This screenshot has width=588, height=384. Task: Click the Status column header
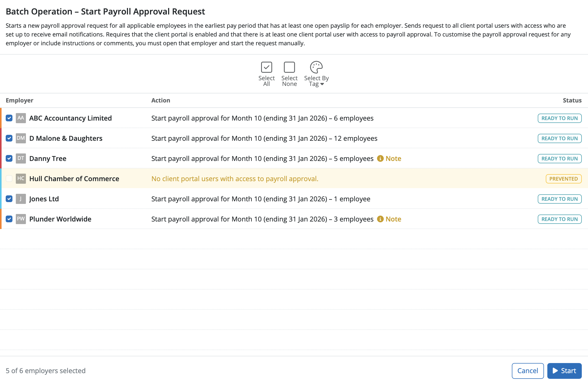tap(572, 100)
